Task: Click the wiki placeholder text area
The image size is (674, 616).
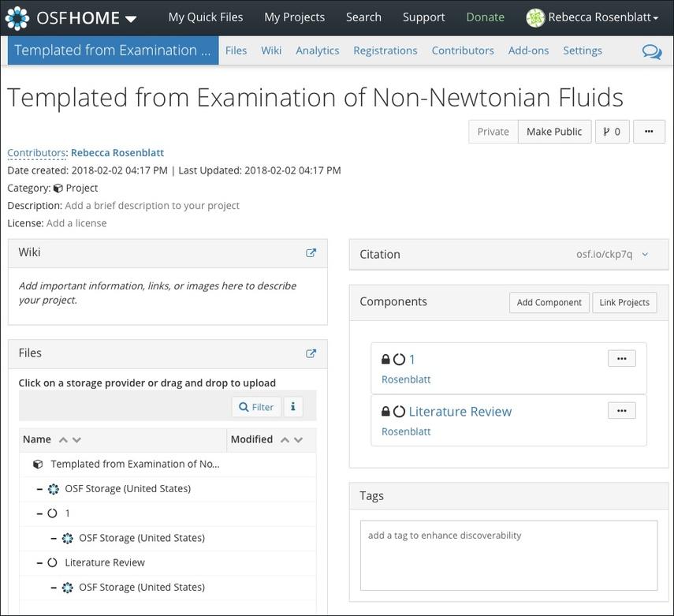Action: tap(158, 293)
